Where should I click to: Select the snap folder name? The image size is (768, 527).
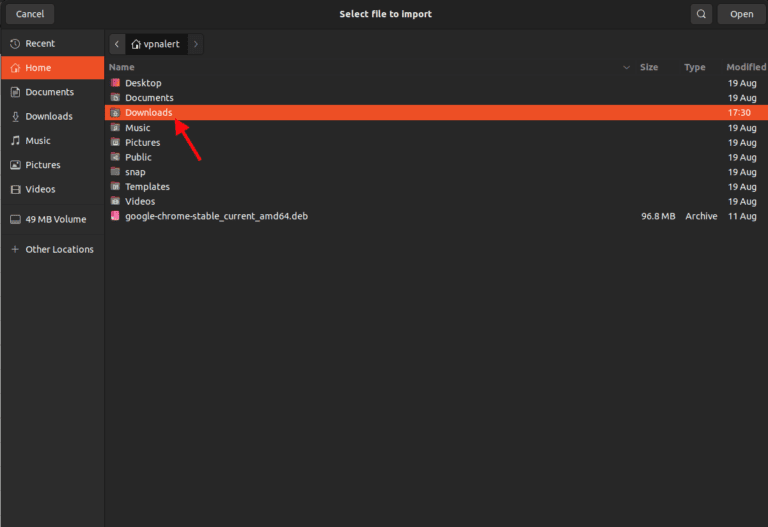pos(135,172)
